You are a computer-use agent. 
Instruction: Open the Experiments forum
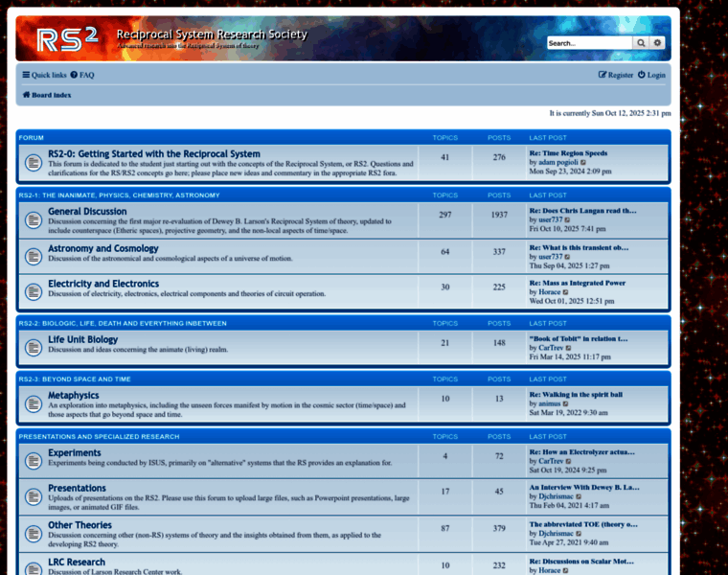75,453
